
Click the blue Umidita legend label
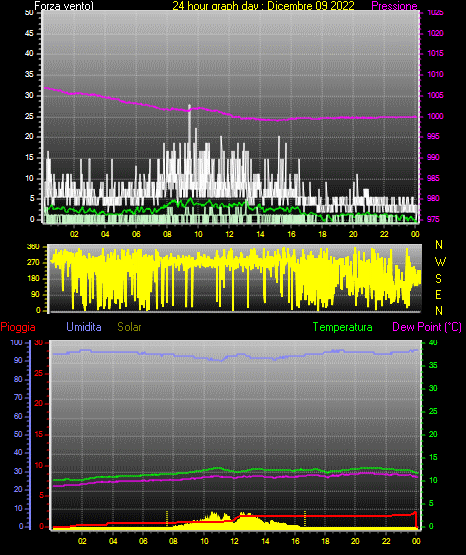pos(84,327)
